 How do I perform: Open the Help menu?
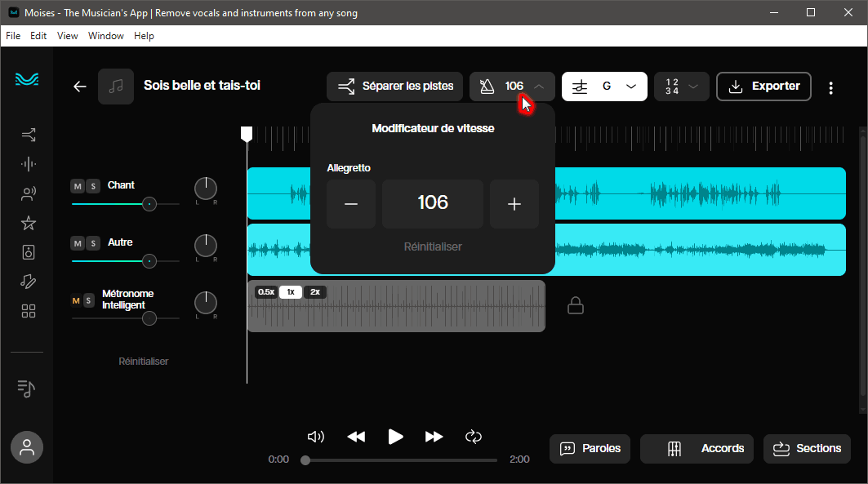[144, 36]
